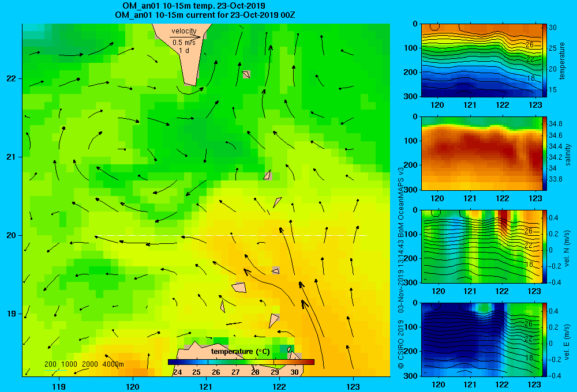This screenshot has height=392, width=577.
Task: Click longitude 123 under the vel. E section
Action: click(x=534, y=385)
